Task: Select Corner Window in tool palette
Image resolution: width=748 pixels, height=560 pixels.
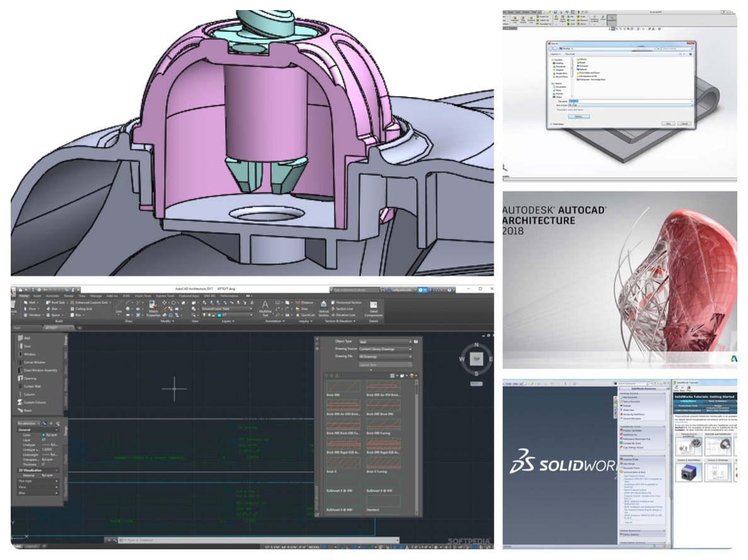Action: 31,362
